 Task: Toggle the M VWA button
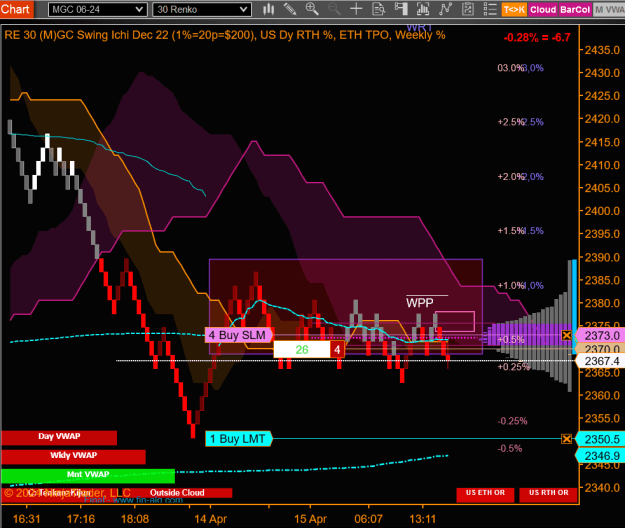[609, 10]
